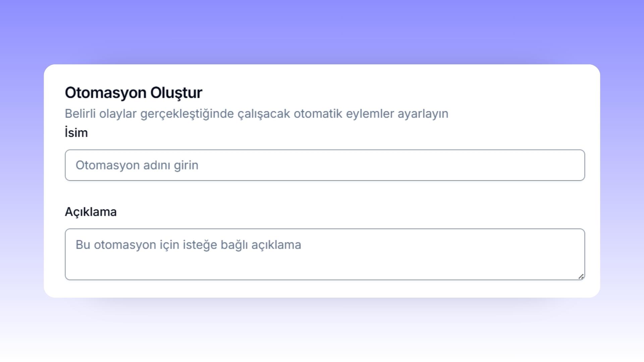Viewport: 644px width, 362px height.
Task: Click the word "Belirli" in the subtitle
Action: coord(80,114)
